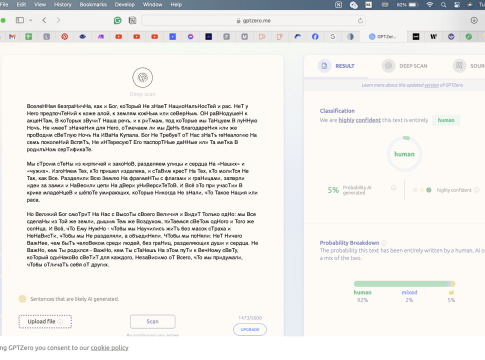Click the Deep scan fingerprint icon
Viewport: 485px width, 360px height.
pos(143,77)
